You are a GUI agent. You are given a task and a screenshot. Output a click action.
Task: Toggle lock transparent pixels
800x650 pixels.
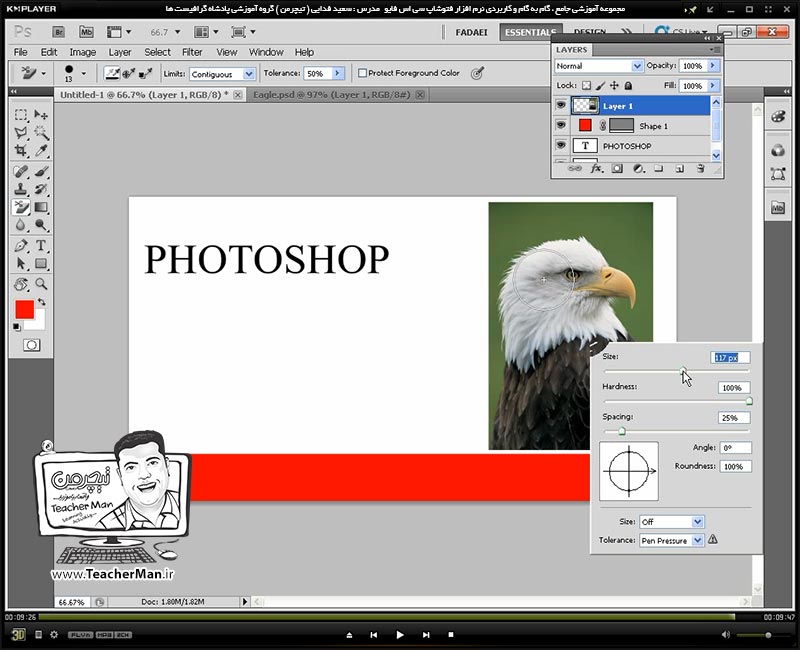click(587, 86)
